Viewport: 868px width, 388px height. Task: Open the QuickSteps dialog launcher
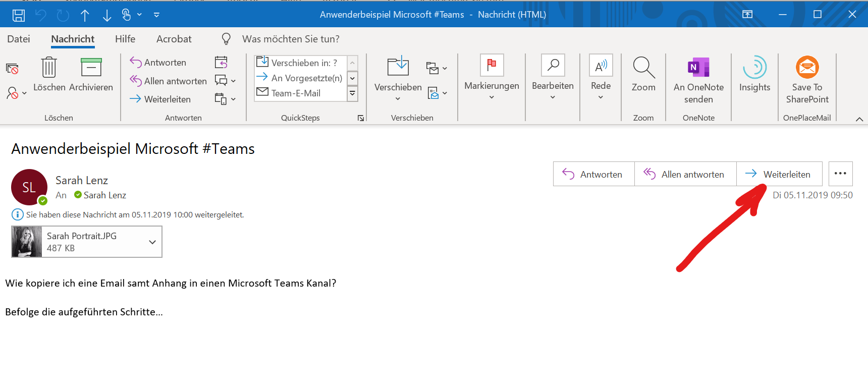point(361,118)
